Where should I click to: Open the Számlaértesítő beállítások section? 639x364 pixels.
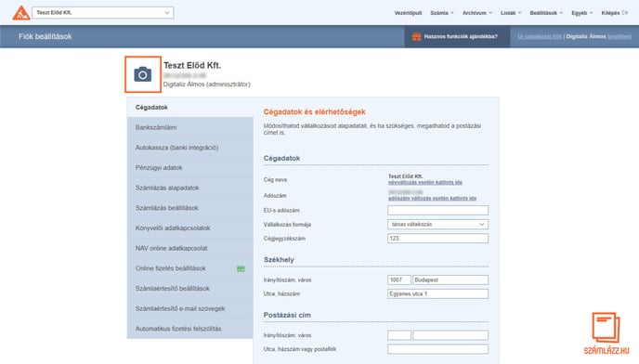click(x=189, y=288)
